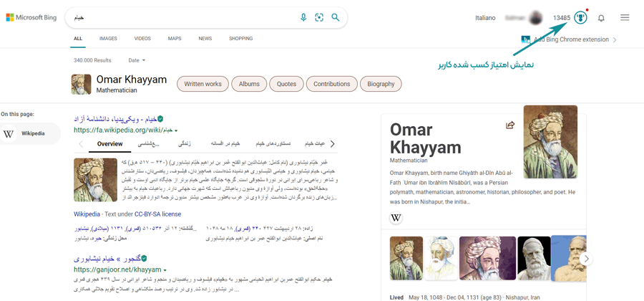Image resolution: width=644 pixels, height=301 pixels.
Task: Open the Date filter dropdown
Action: click(137, 60)
